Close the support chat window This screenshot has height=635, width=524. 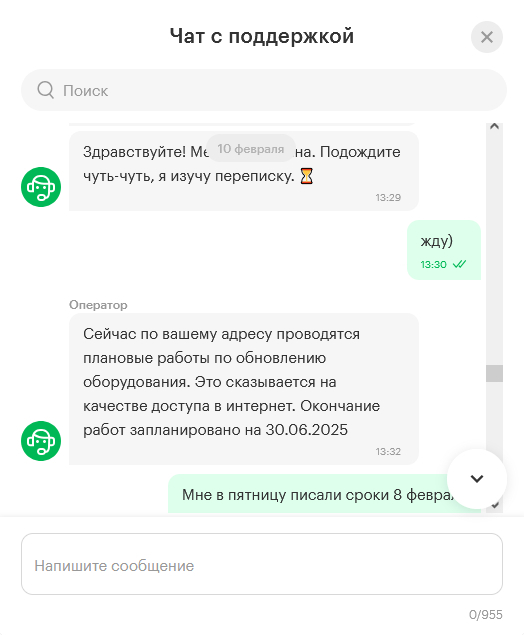(487, 37)
